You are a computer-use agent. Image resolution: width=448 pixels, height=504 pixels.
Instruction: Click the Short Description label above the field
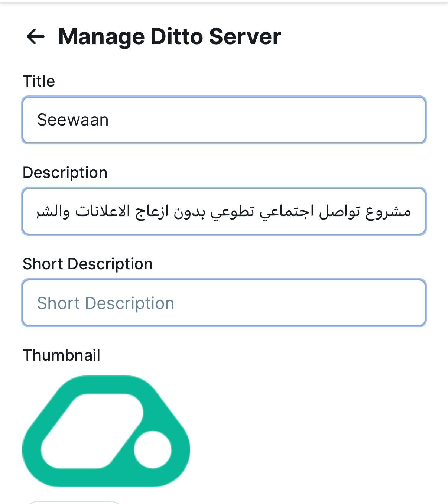coord(88,264)
